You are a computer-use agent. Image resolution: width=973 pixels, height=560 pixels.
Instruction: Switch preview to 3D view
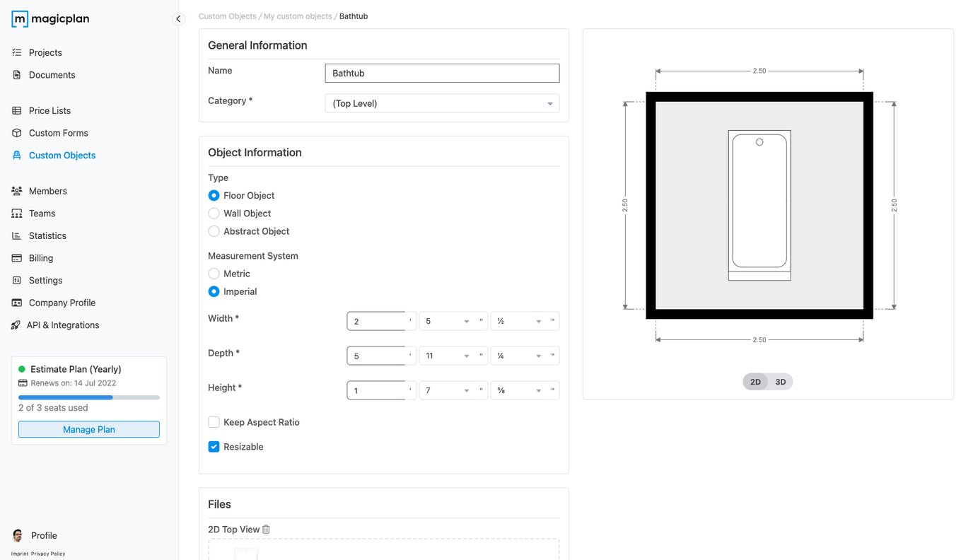tap(780, 381)
